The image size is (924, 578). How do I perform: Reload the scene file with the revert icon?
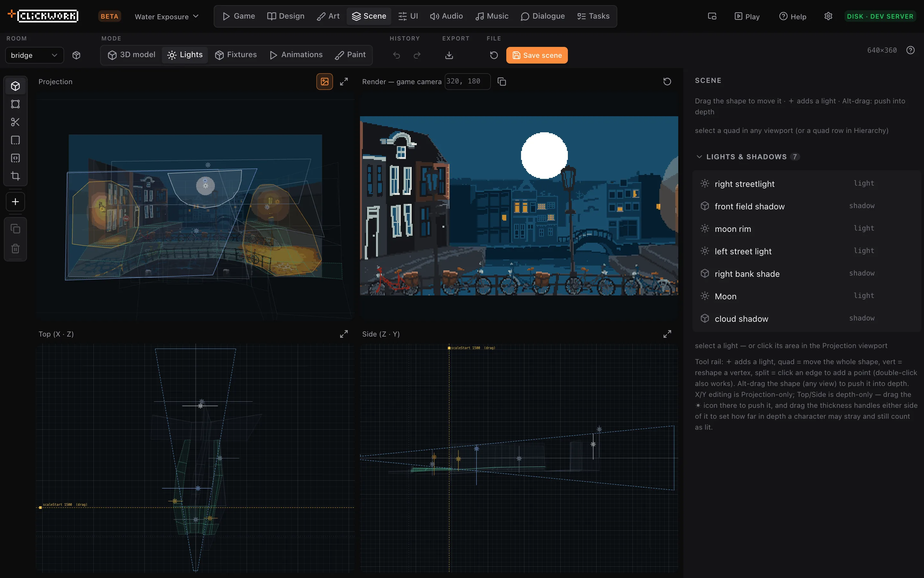click(494, 55)
